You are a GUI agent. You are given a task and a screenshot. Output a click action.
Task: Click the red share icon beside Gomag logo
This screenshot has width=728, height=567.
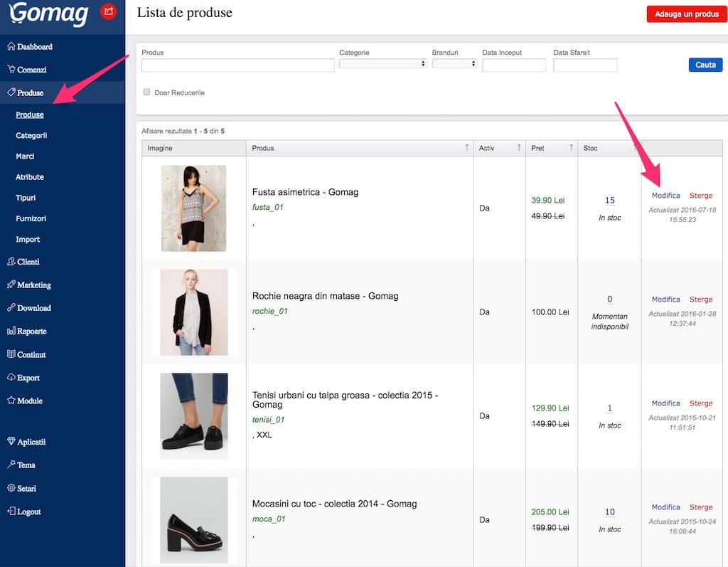pyautogui.click(x=108, y=11)
